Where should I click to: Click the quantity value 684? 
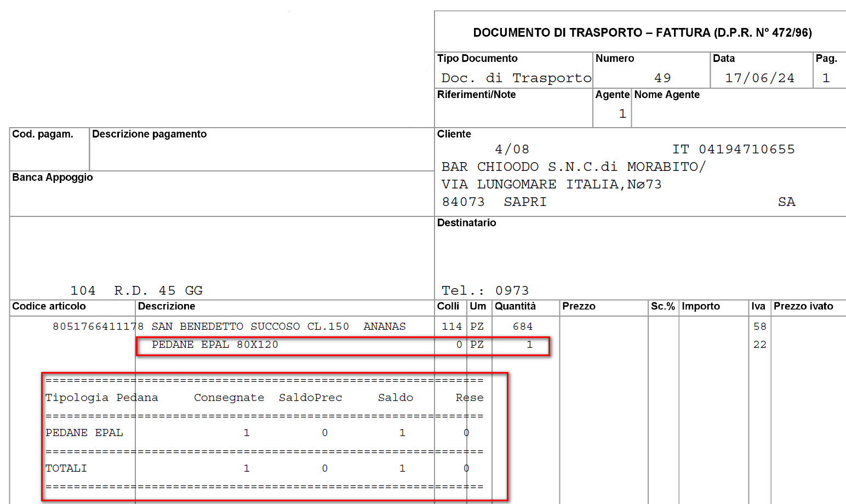click(522, 327)
